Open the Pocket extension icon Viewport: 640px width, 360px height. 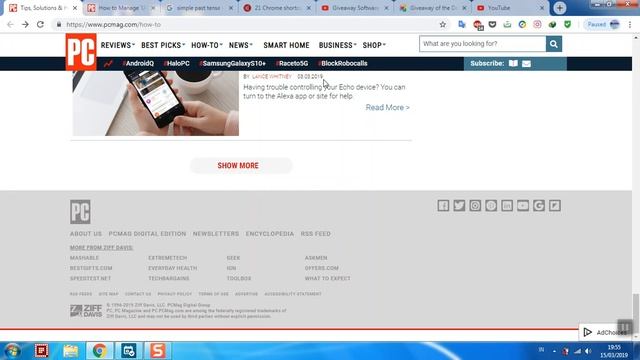(x=492, y=24)
